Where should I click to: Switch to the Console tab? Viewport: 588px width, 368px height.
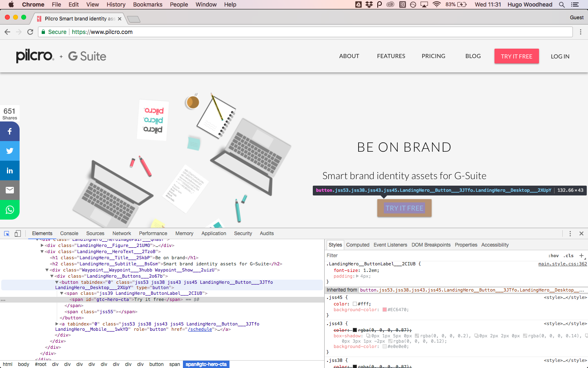[69, 233]
